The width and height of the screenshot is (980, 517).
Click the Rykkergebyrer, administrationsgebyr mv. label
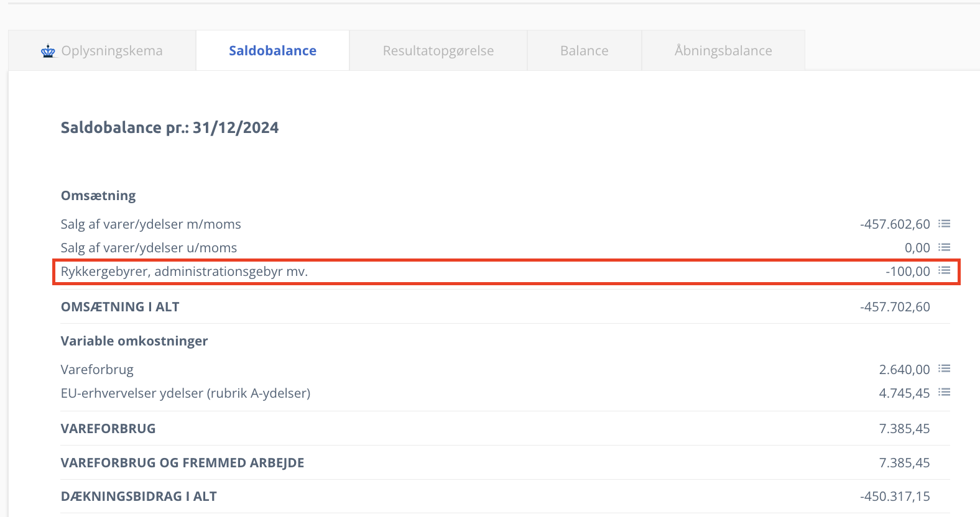point(184,272)
